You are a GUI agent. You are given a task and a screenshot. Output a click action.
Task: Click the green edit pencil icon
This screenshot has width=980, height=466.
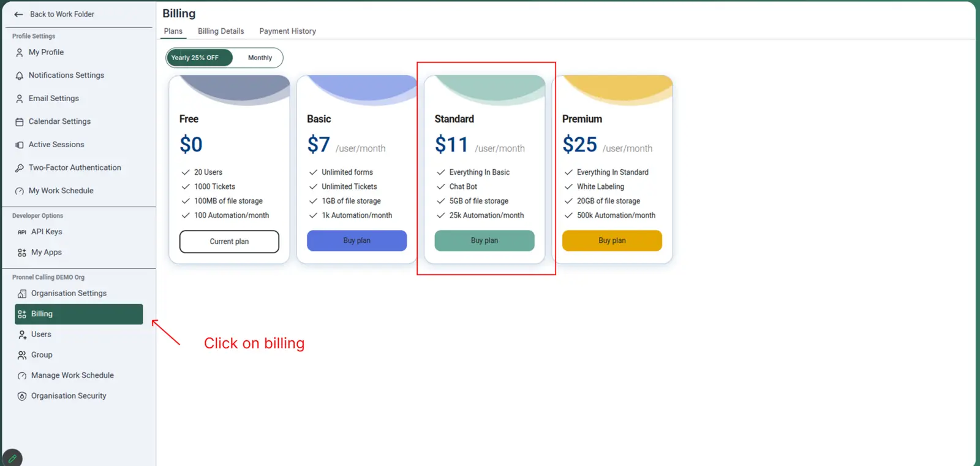[x=12, y=458]
